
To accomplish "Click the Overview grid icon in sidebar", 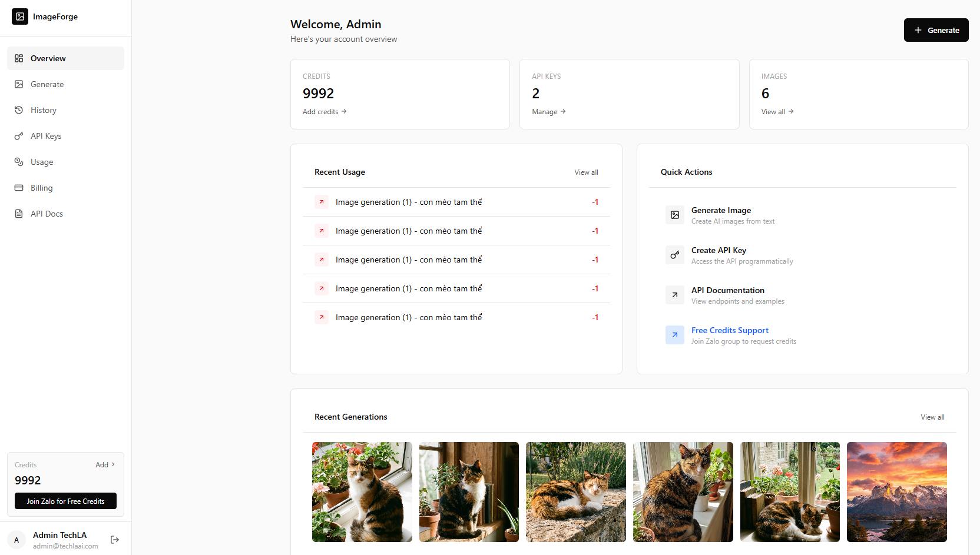I will click(19, 58).
